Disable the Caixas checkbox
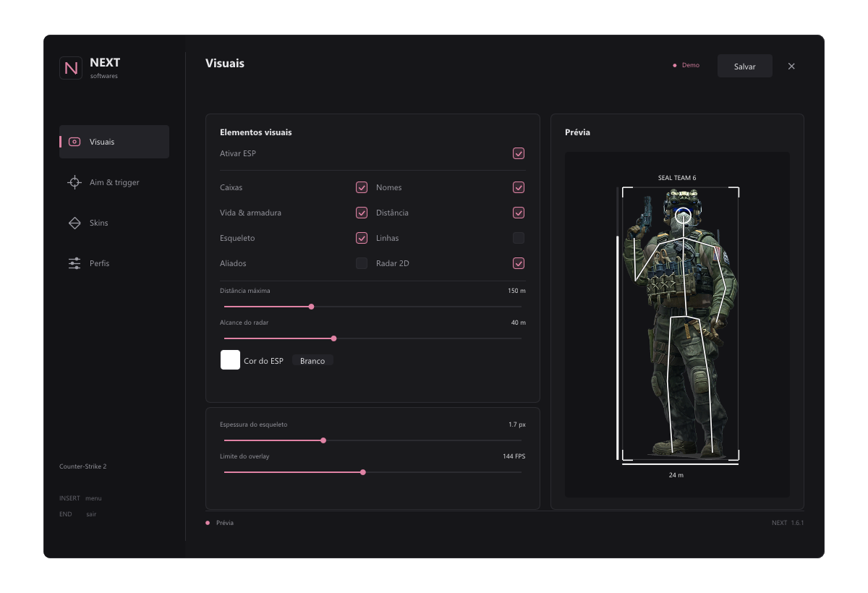 (362, 187)
